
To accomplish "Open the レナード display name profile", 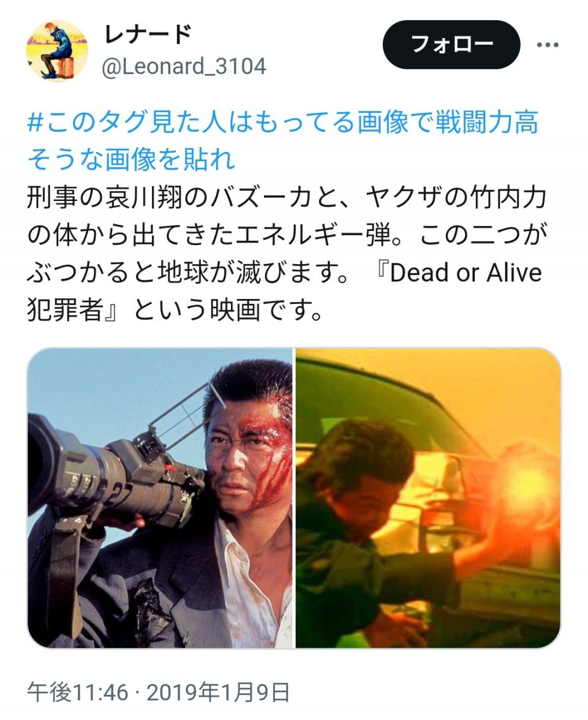I will (148, 34).
